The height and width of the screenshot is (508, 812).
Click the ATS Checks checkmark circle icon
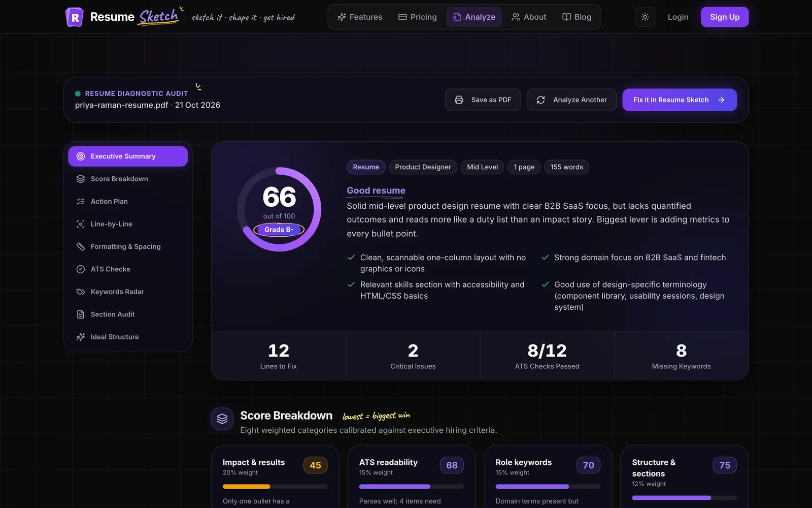coord(81,269)
